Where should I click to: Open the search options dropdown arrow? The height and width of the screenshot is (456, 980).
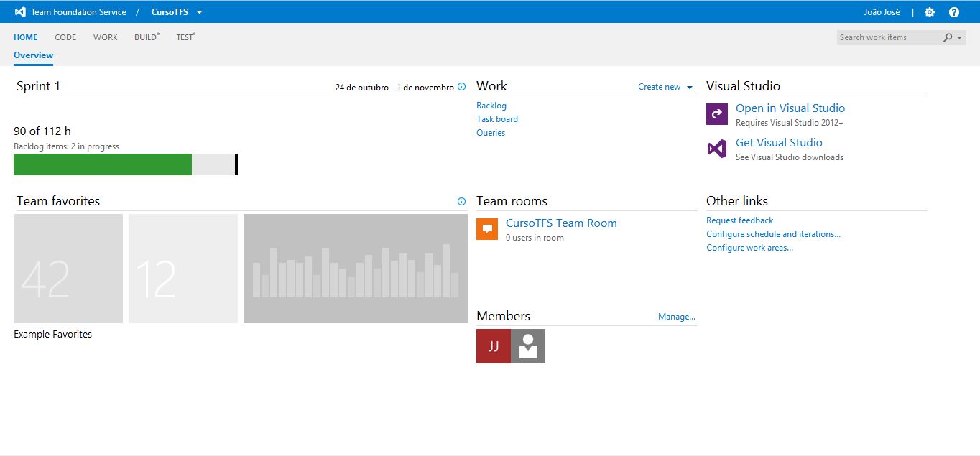959,37
